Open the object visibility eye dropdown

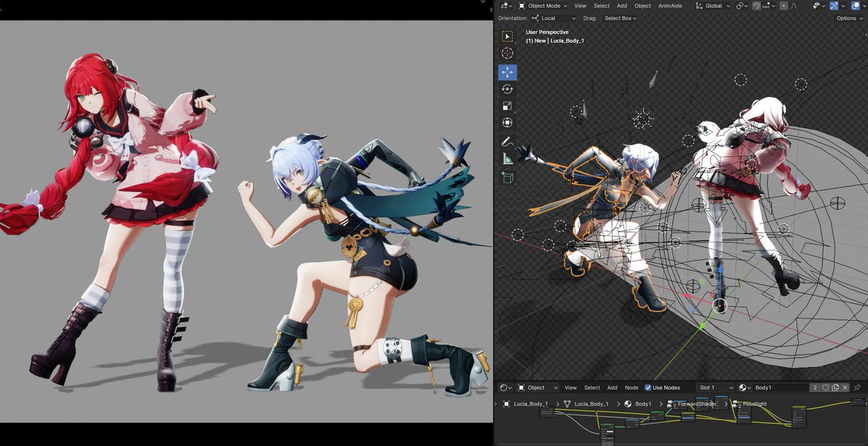click(819, 6)
